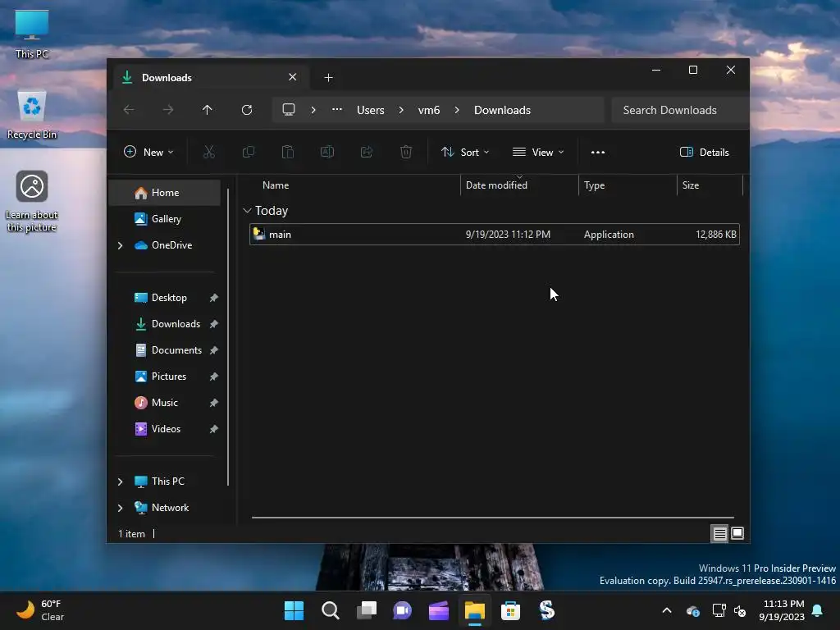The height and width of the screenshot is (630, 840).
Task: Click the taskbar clock showing 11:13 PM
Action: tap(782, 610)
